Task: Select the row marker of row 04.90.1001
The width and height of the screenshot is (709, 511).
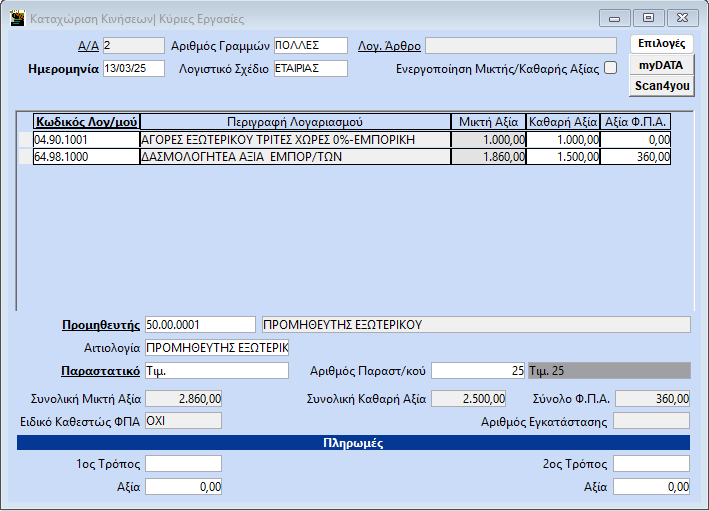Action: 26,140
